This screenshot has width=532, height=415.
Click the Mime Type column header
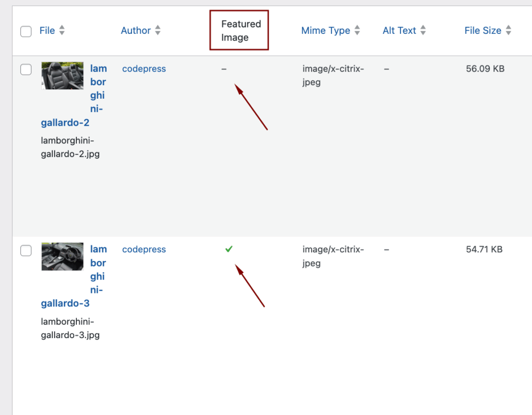[x=325, y=30]
